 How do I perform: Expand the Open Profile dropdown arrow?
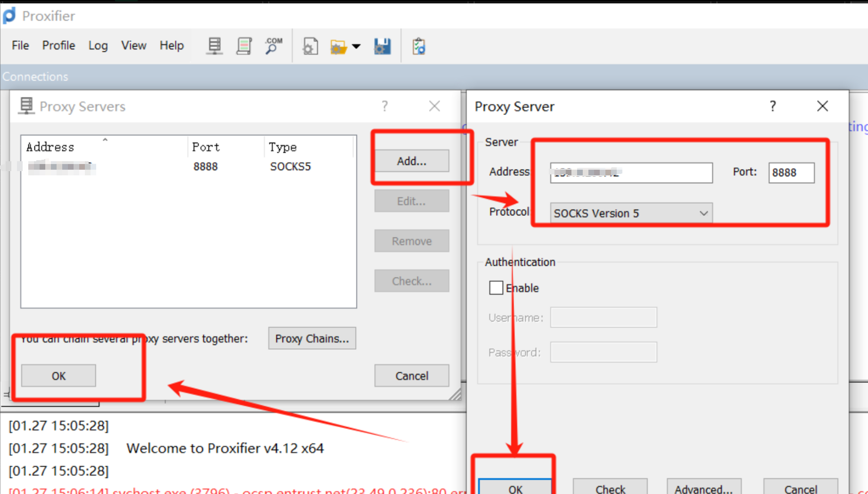(356, 46)
